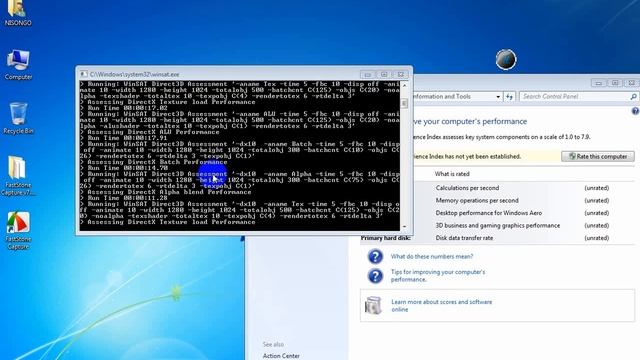Click Assessing DirectX Alpha blend Performance console line
Image resolution: width=640 pixels, height=360 pixels.
point(166,192)
